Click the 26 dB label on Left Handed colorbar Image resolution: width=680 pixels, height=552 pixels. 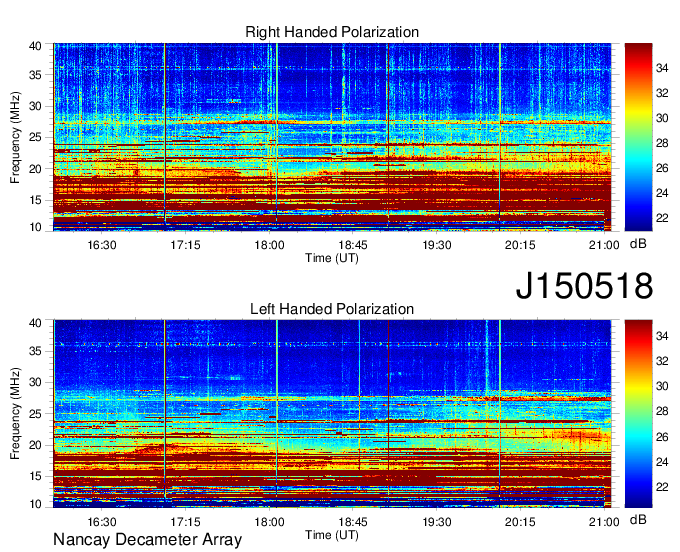pos(662,437)
